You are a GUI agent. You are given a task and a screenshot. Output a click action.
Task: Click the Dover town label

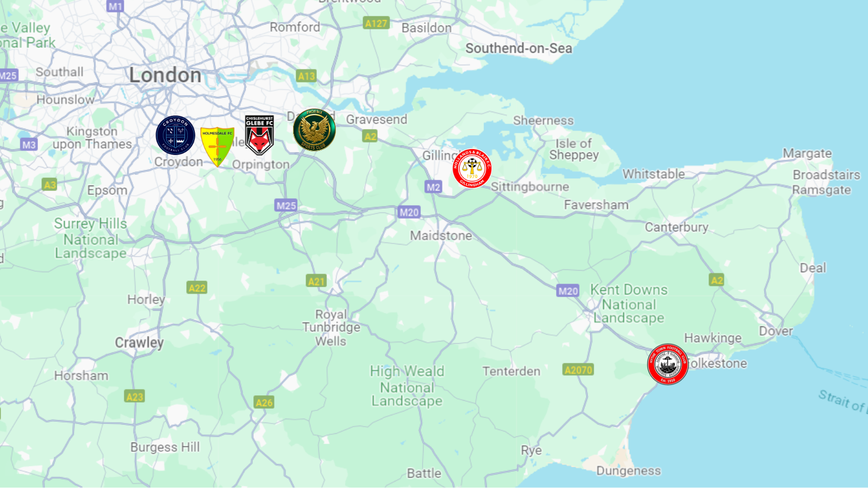click(776, 331)
